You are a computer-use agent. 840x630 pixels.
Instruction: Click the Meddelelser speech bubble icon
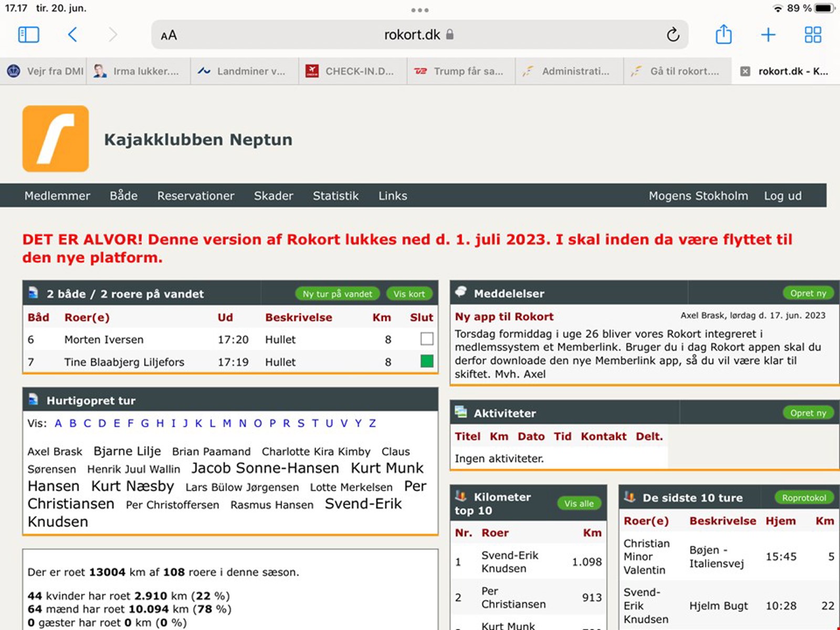[x=460, y=292]
